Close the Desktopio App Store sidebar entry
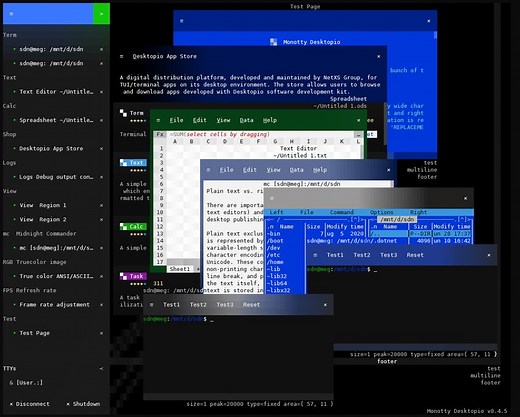Image resolution: width=520 pixels, height=417 pixels. click(x=101, y=149)
